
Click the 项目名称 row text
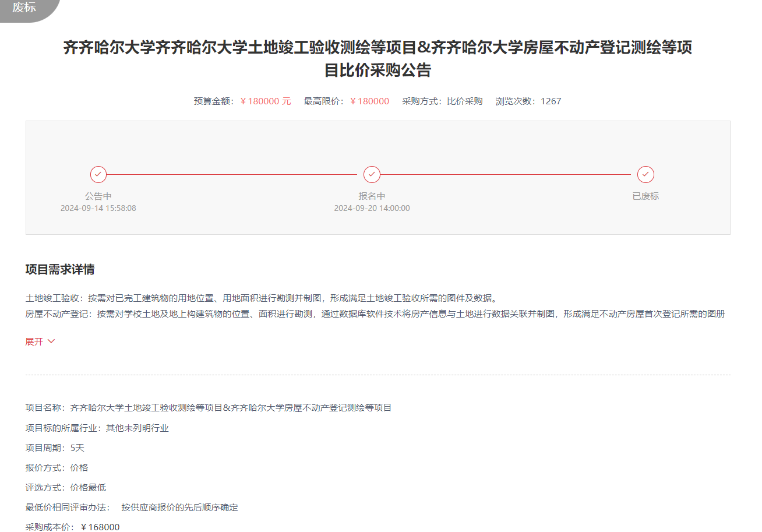209,408
